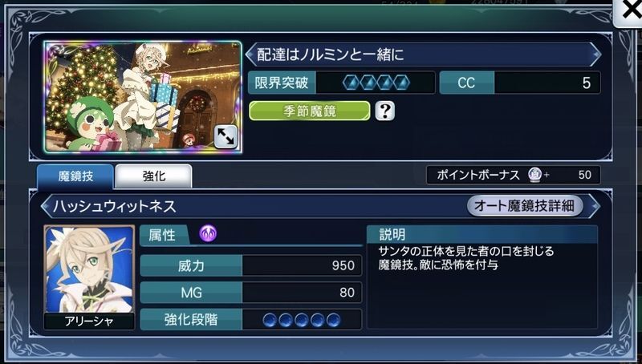This screenshot has height=364, width=642.
Task: Click the 季節魔鏡 green button
Action: click(310, 111)
